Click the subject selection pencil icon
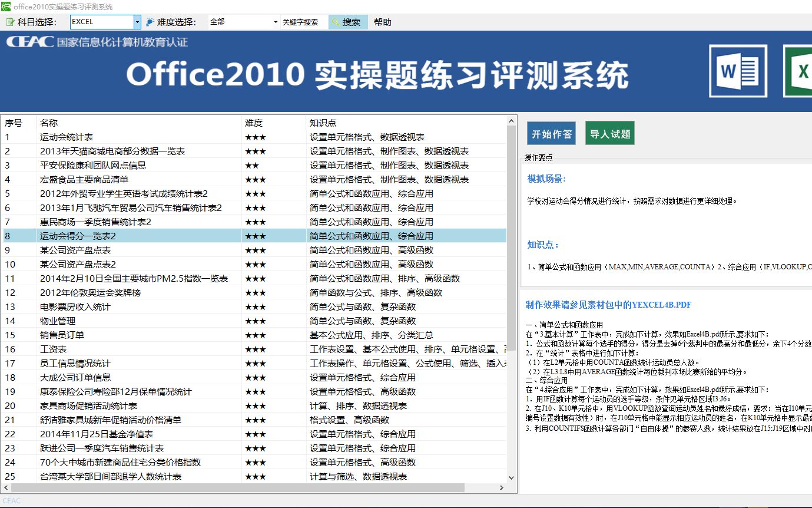Viewport: 812px width, 508px height. (10, 22)
